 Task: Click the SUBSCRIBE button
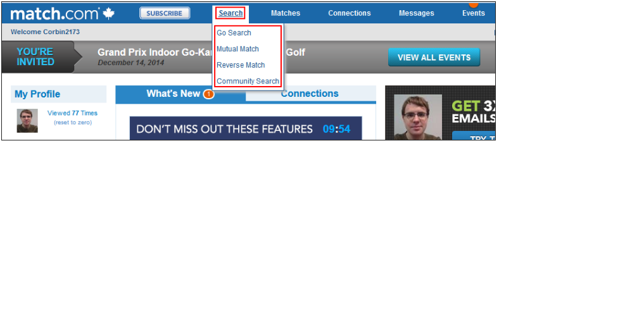165,13
